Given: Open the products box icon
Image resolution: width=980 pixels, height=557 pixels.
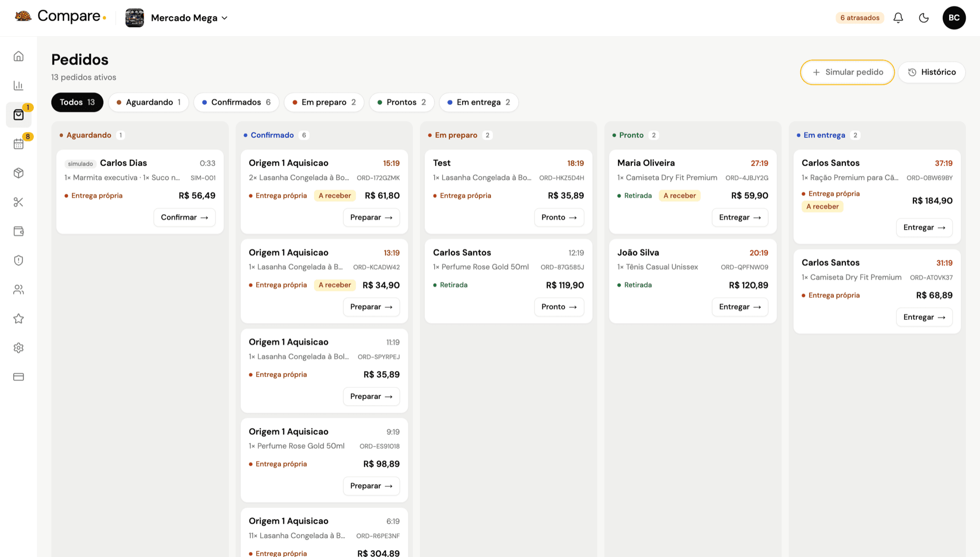Looking at the screenshot, I should [x=19, y=173].
